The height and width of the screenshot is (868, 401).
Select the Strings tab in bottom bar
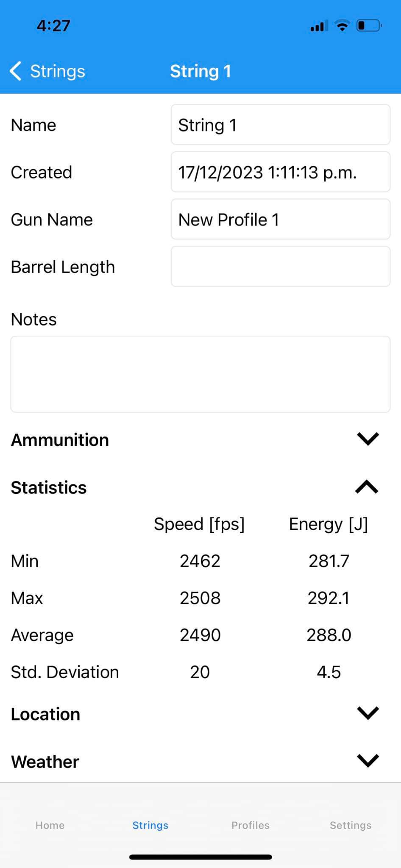[x=150, y=825]
